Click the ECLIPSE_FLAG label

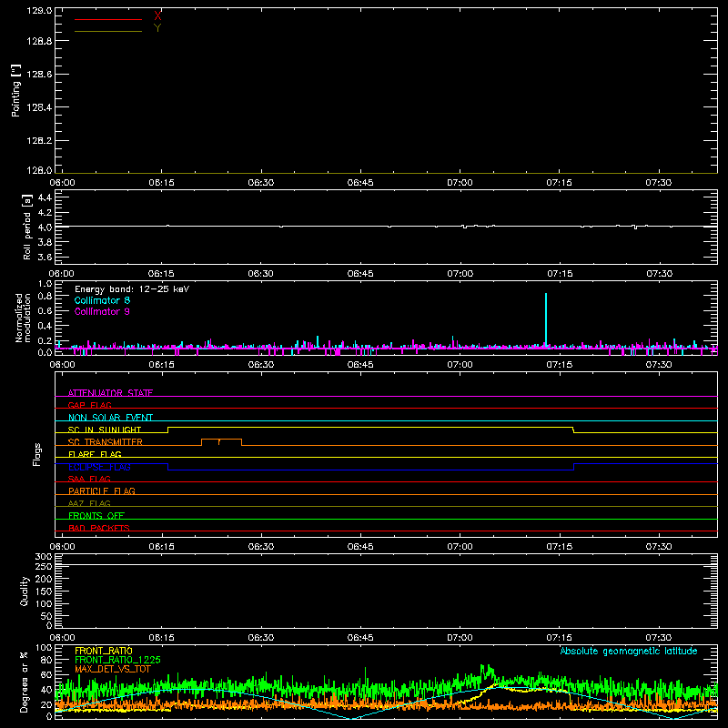pyautogui.click(x=99, y=467)
